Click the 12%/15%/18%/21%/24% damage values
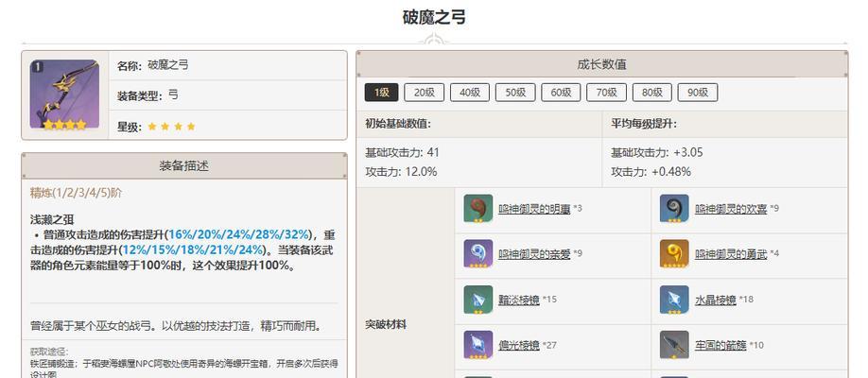Screen dimensions: 868x378 [x=191, y=250]
